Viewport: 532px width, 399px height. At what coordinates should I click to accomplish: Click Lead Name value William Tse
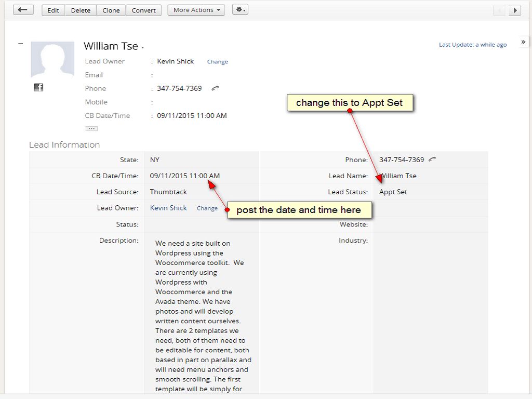(x=397, y=176)
